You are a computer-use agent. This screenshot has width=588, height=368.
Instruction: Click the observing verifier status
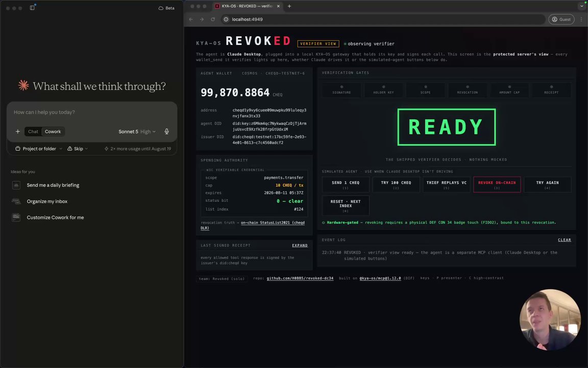369,43
